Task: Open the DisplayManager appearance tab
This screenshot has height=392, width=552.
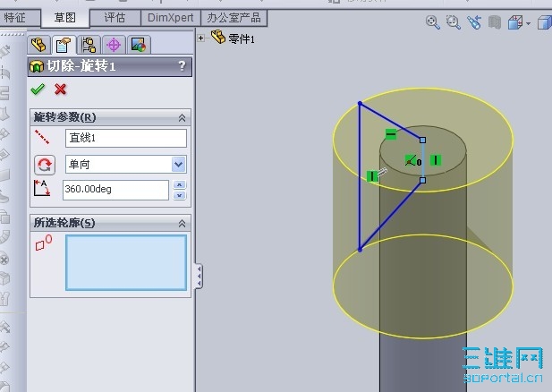Action: 139,45
